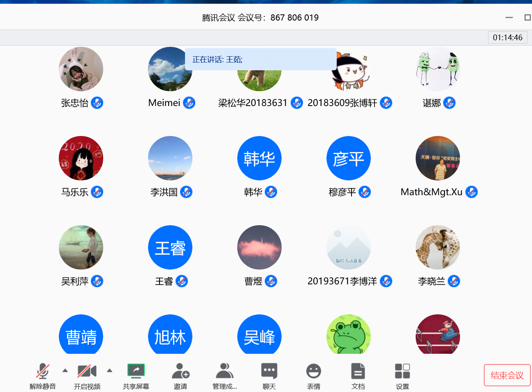This screenshot has width=532, height=392.
Task: Open the Chat (聊天) window
Action: click(x=269, y=371)
